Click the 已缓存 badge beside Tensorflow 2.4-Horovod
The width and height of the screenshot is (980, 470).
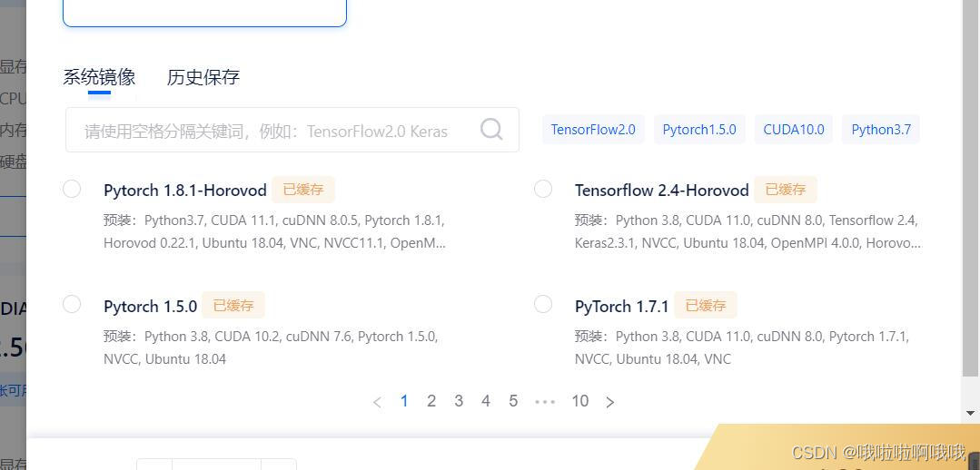point(786,190)
